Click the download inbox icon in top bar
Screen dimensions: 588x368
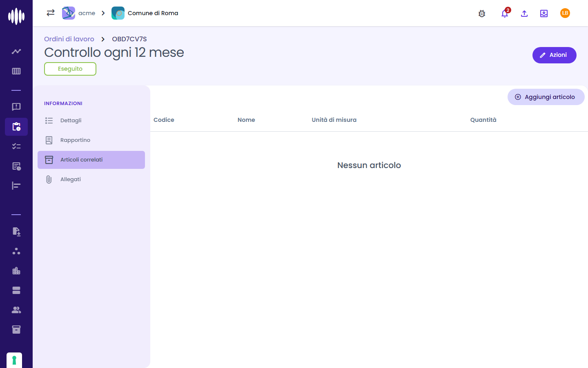544,13
